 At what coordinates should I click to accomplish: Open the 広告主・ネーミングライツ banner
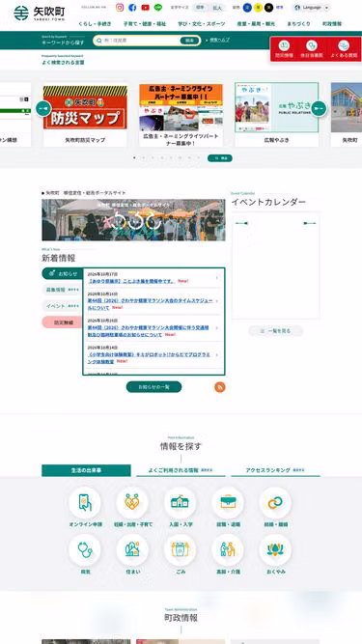tap(181, 115)
